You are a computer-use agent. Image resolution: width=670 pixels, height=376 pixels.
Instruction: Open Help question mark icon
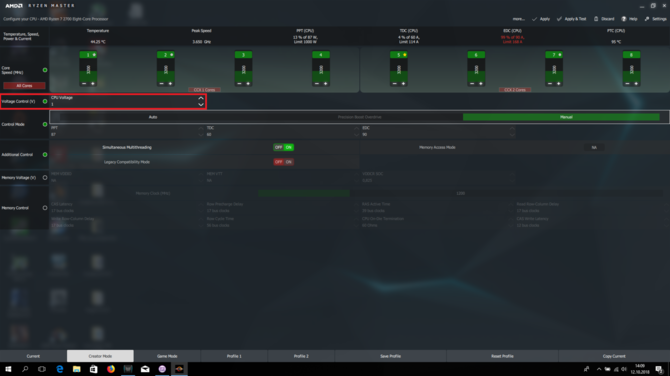tap(623, 19)
